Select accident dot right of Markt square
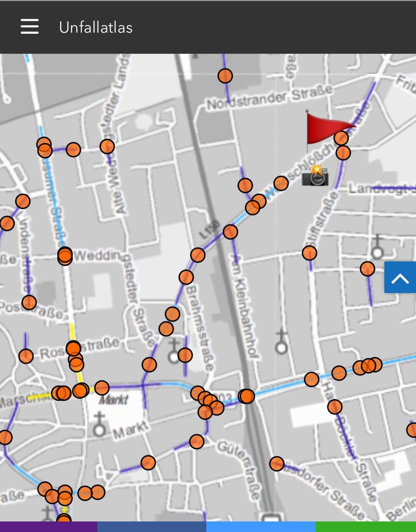This screenshot has width=416, height=532. (x=102, y=388)
